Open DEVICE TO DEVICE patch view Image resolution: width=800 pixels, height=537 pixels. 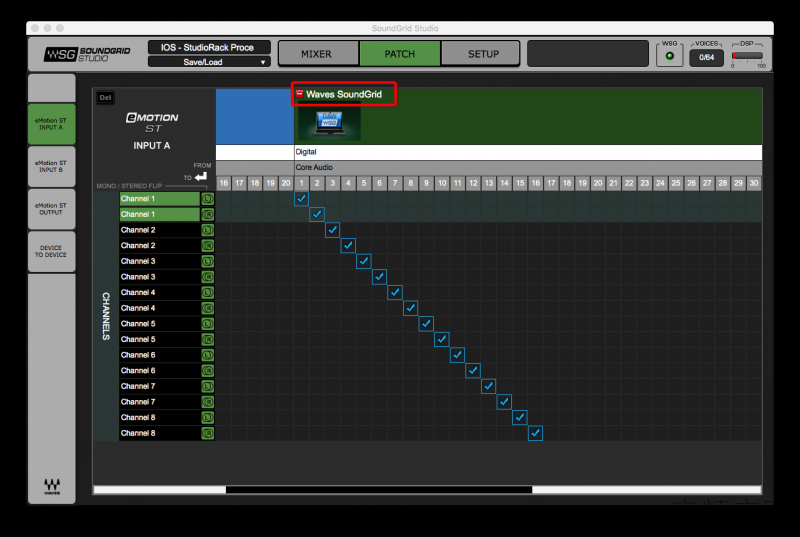[52, 251]
